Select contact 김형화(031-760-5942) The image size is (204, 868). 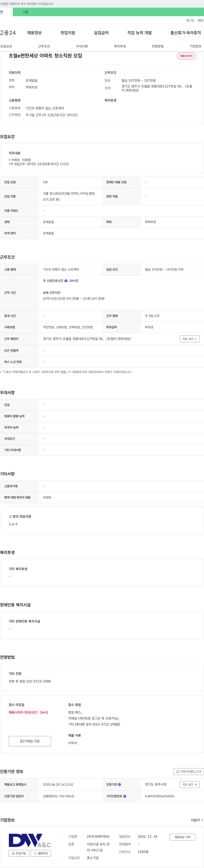[x=58, y=796]
